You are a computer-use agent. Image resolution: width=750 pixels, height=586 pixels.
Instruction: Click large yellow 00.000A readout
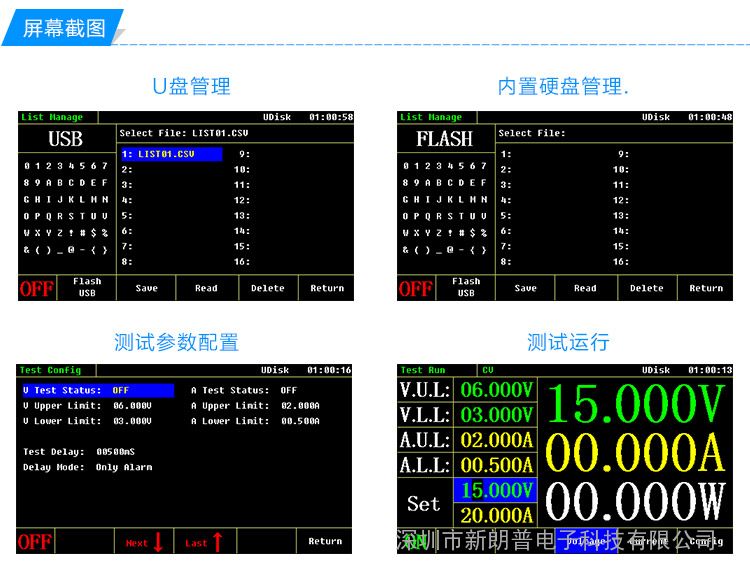point(635,452)
